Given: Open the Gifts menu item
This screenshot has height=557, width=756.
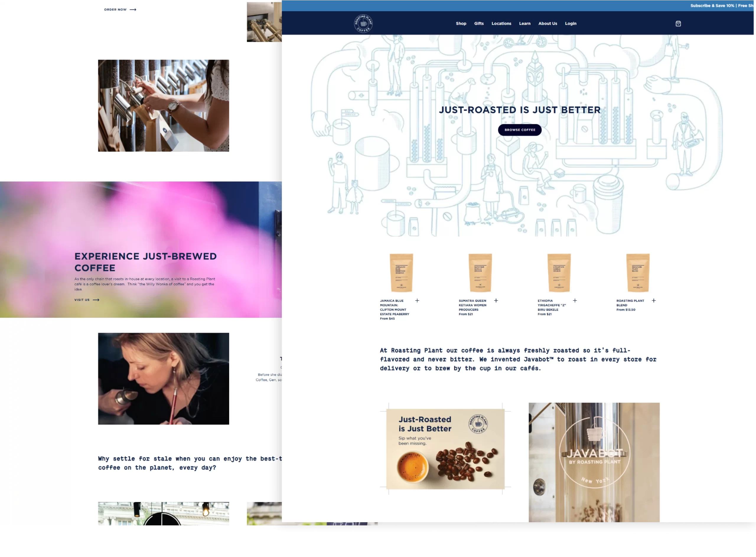Looking at the screenshot, I should tap(479, 24).
